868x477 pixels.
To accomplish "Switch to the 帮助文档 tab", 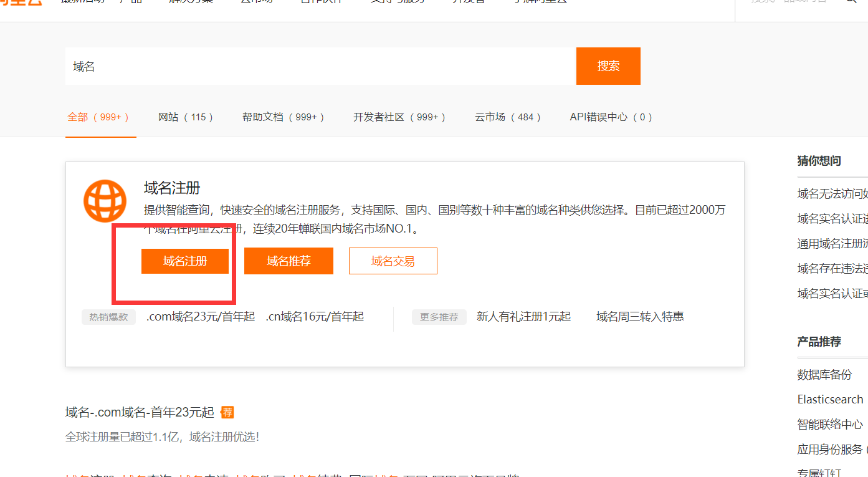I will 283,117.
